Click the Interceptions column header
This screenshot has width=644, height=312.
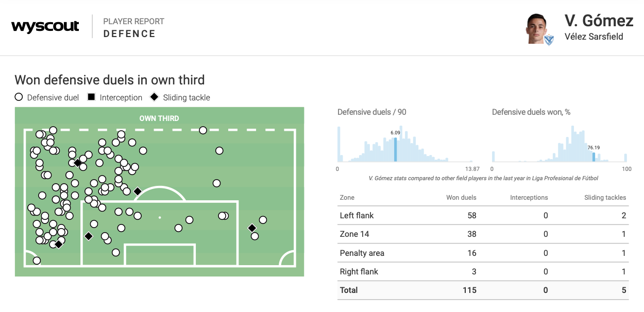click(529, 197)
